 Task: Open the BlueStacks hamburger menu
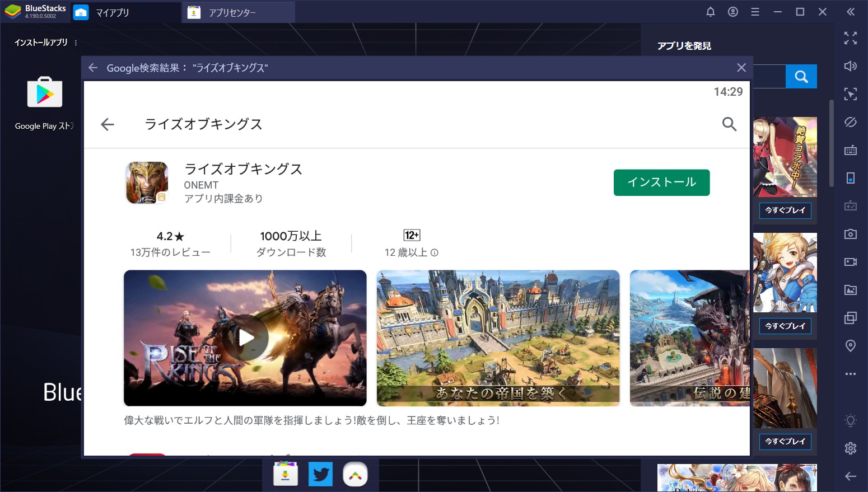755,12
